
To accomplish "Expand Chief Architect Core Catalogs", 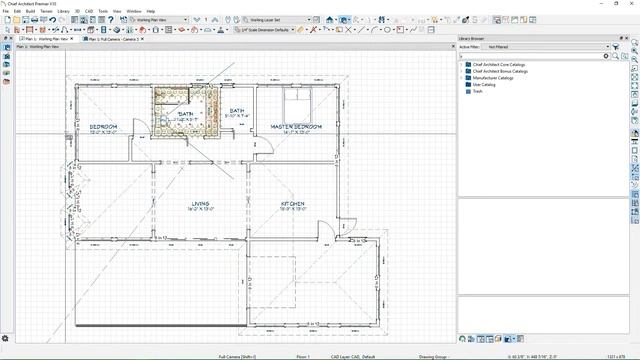I will (462, 64).
